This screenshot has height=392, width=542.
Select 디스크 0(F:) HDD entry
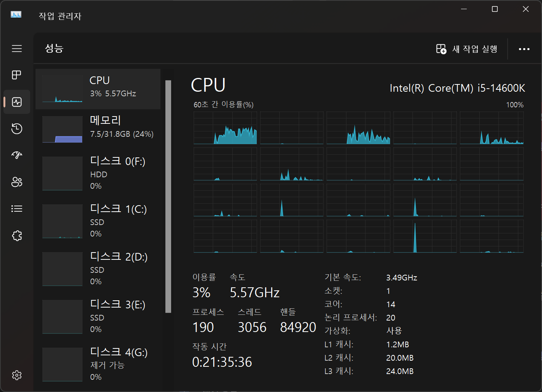click(98, 173)
